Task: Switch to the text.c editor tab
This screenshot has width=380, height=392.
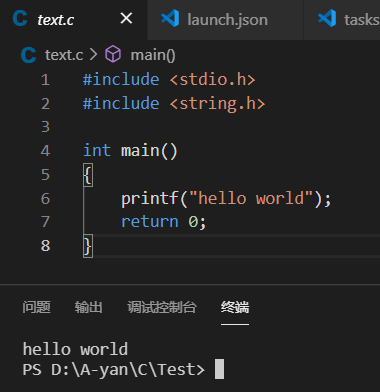Action: click(x=73, y=19)
